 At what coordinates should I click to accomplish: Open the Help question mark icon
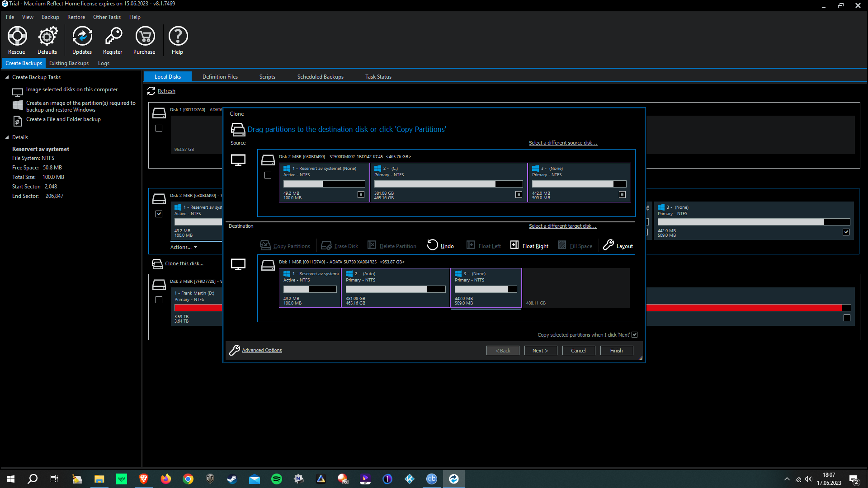[178, 36]
